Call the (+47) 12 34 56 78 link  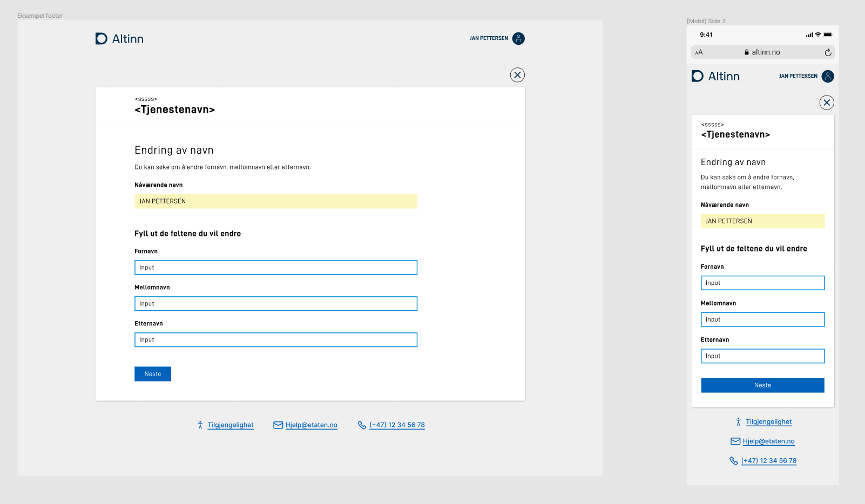[x=397, y=425]
